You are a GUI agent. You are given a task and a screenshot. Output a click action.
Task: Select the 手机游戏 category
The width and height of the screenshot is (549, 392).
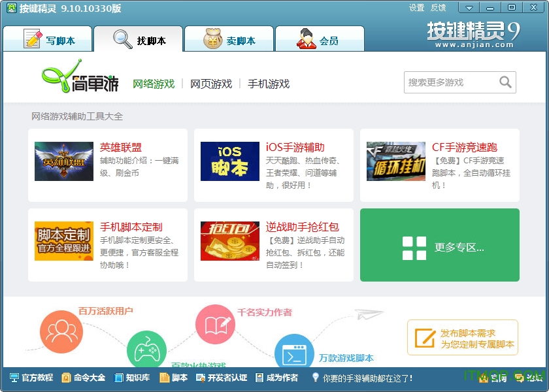(x=269, y=84)
